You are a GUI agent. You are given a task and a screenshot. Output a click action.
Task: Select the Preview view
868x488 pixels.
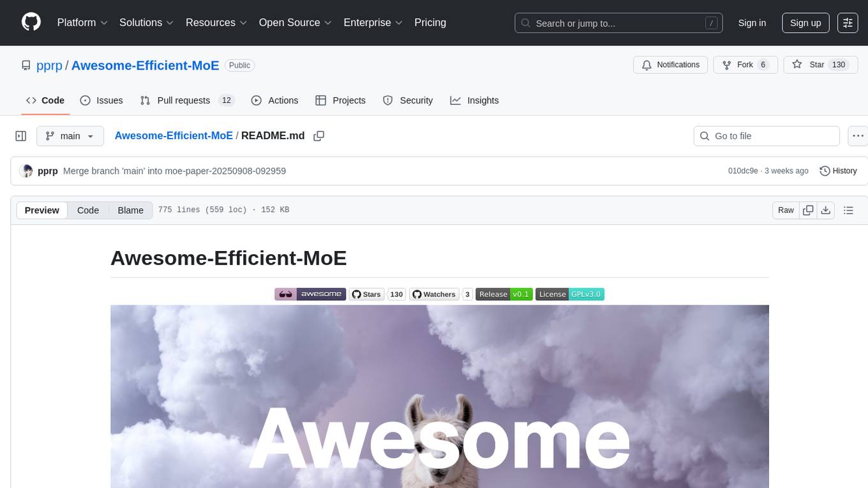pos(42,210)
